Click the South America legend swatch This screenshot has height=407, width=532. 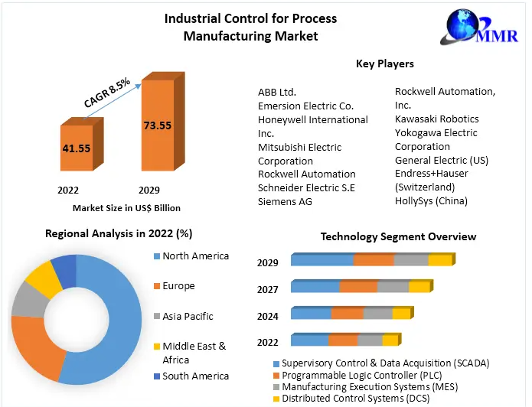tap(157, 376)
